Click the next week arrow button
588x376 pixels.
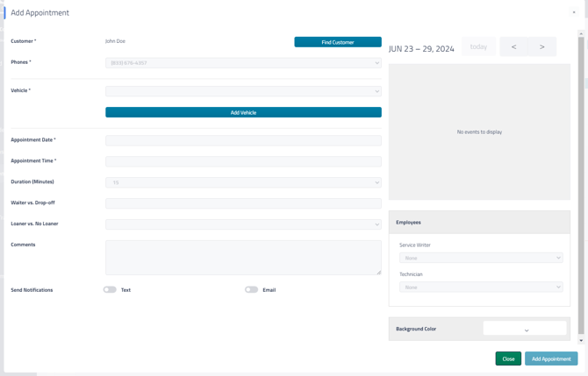542,46
